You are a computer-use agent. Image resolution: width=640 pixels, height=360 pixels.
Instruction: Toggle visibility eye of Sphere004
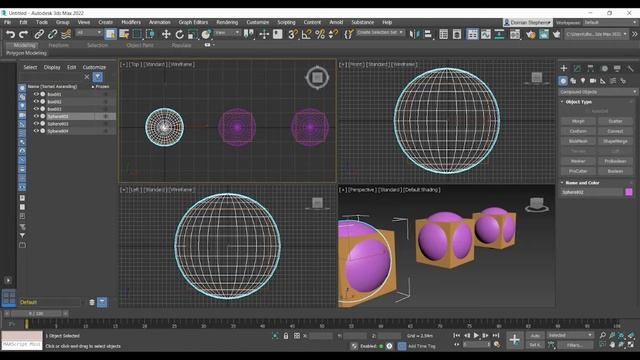(x=36, y=131)
